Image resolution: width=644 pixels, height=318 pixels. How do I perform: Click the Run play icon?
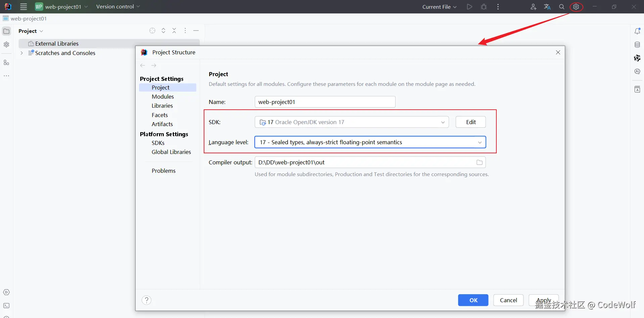(469, 7)
